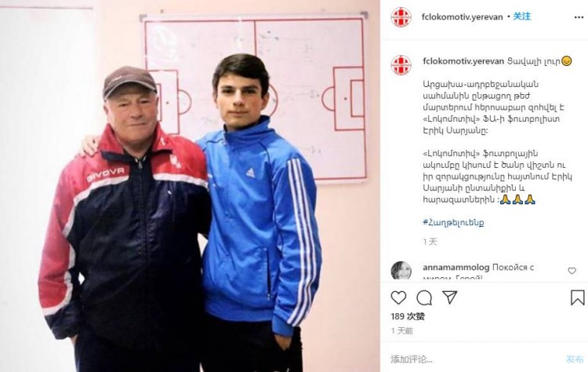Image resolution: width=588 pixels, height=372 pixels.
Task: Click the photo of the two men
Action: [x=191, y=186]
